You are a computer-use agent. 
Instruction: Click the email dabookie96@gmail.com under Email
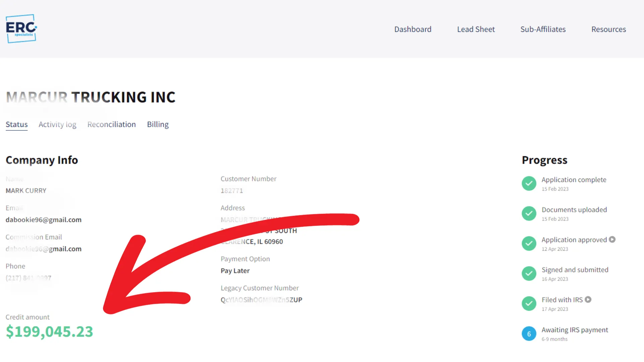tap(44, 220)
